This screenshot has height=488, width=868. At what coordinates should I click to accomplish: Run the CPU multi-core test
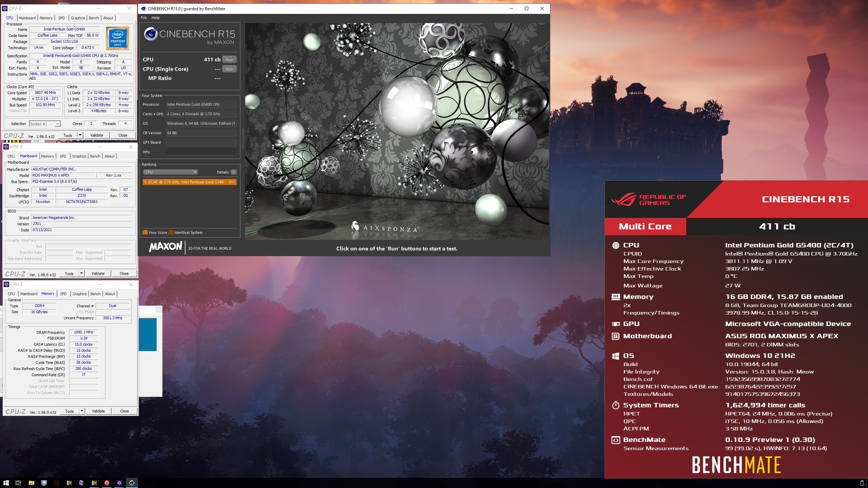pyautogui.click(x=230, y=60)
